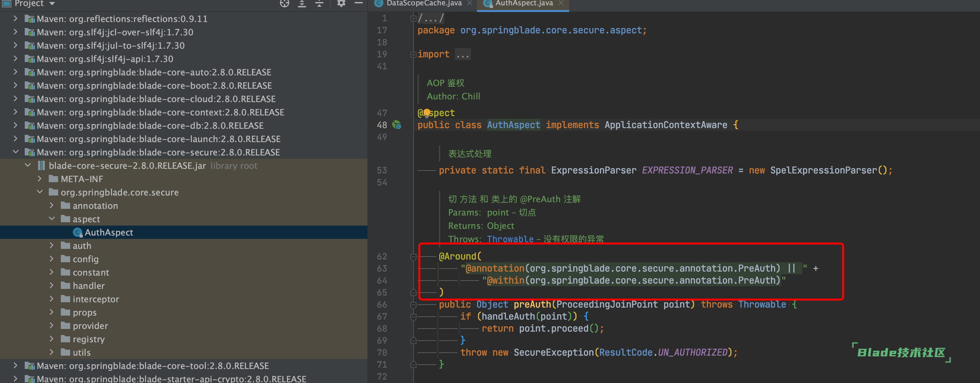Expand the annotation package

point(52,205)
